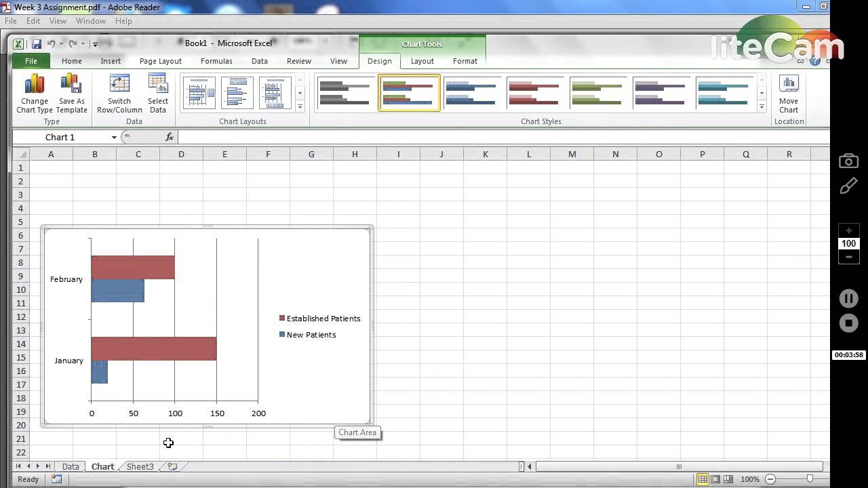868x488 pixels.
Task: Switch to the Home ribbon tab
Action: point(72,61)
